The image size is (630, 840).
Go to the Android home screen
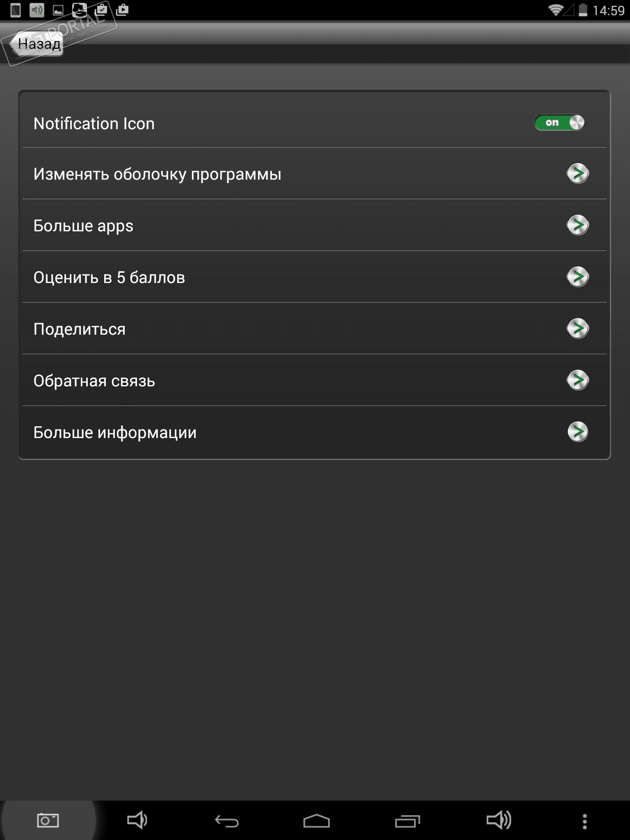coord(316,821)
